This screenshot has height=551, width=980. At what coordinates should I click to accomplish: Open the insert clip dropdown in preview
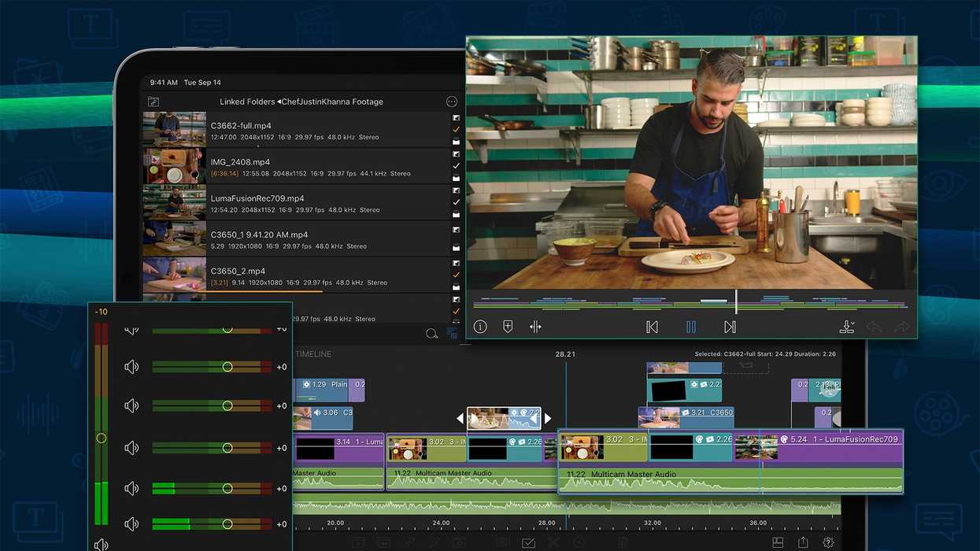point(847,327)
